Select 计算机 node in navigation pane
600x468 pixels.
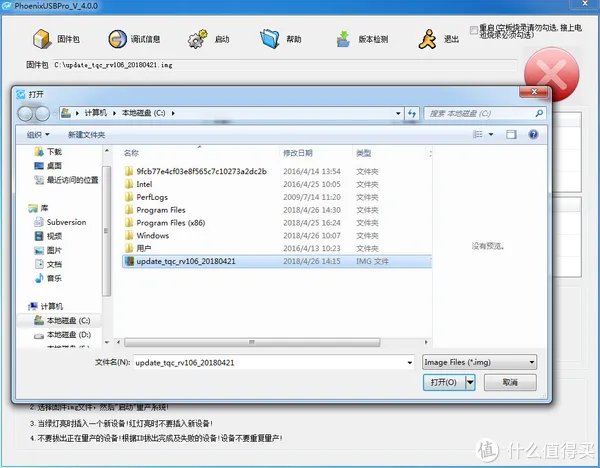point(46,306)
